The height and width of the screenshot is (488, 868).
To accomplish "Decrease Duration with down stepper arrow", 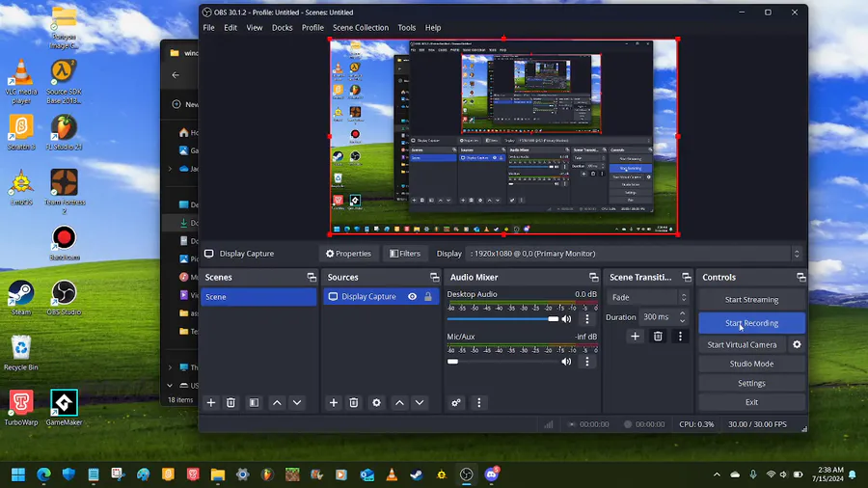I will [x=683, y=321].
